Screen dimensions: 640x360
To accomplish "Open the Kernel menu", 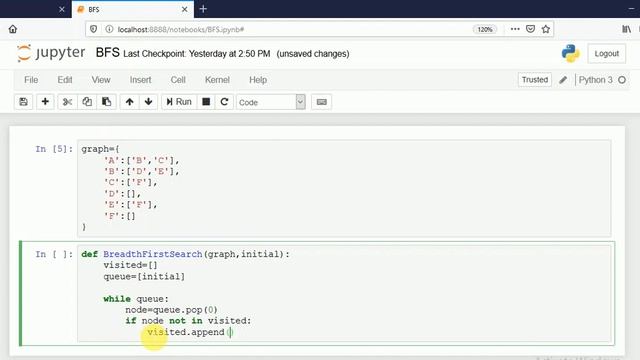I will point(217,80).
